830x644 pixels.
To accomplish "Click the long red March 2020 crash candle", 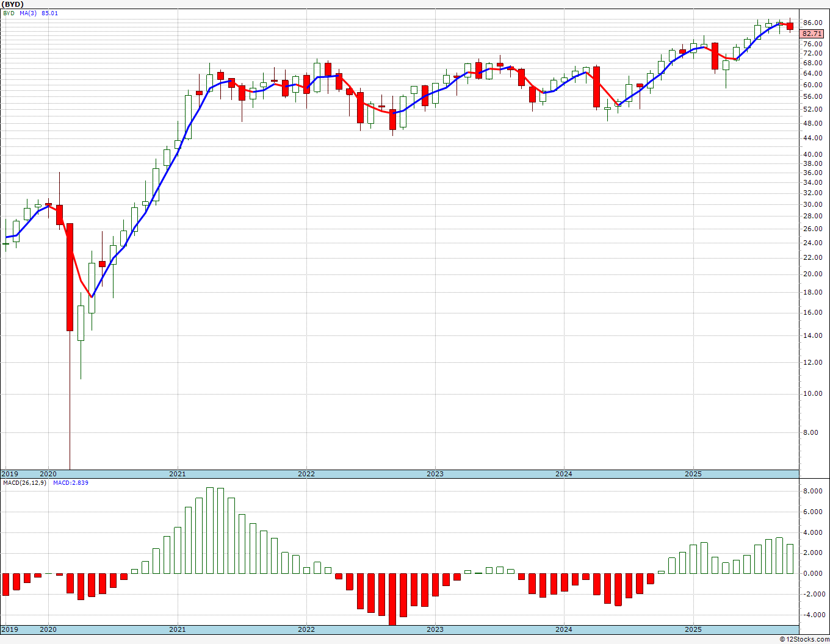I will tap(70, 277).
